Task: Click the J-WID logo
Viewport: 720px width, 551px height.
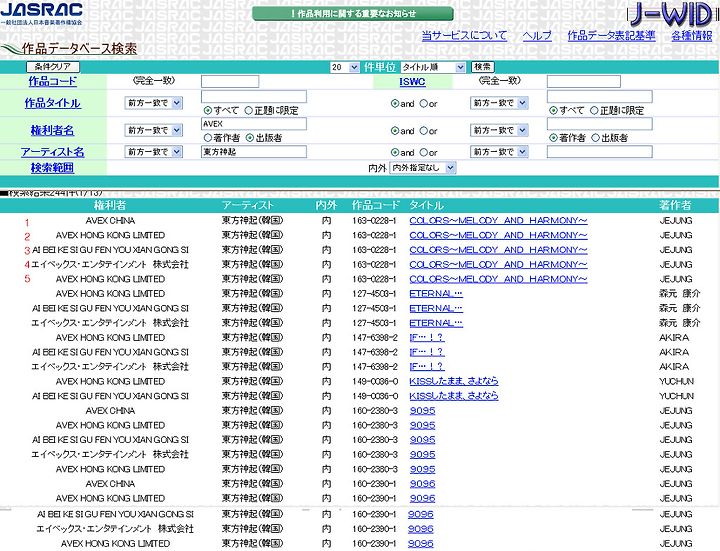Action: pyautogui.click(x=670, y=15)
